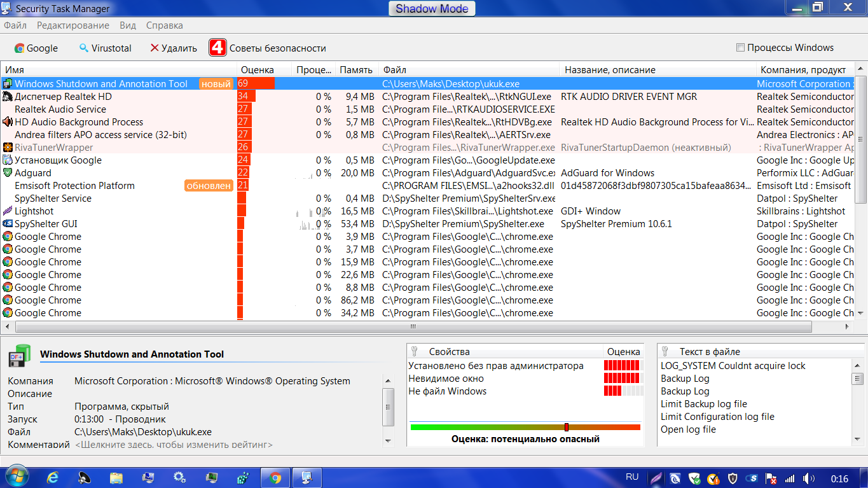Click the horizontal scrollbar of the process list
This screenshot has height=488, width=868.
click(x=413, y=326)
